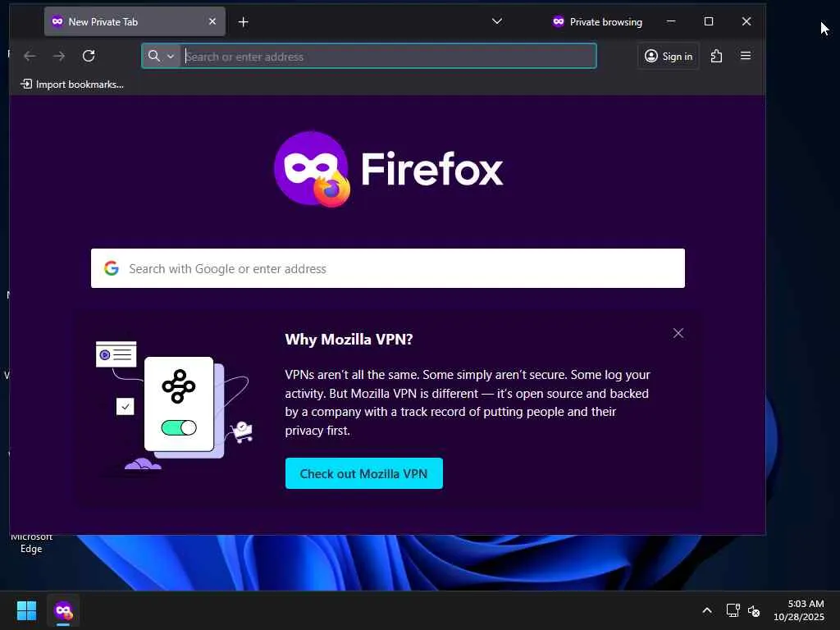Click the forward navigation arrow
The height and width of the screenshot is (630, 840).
tap(59, 56)
